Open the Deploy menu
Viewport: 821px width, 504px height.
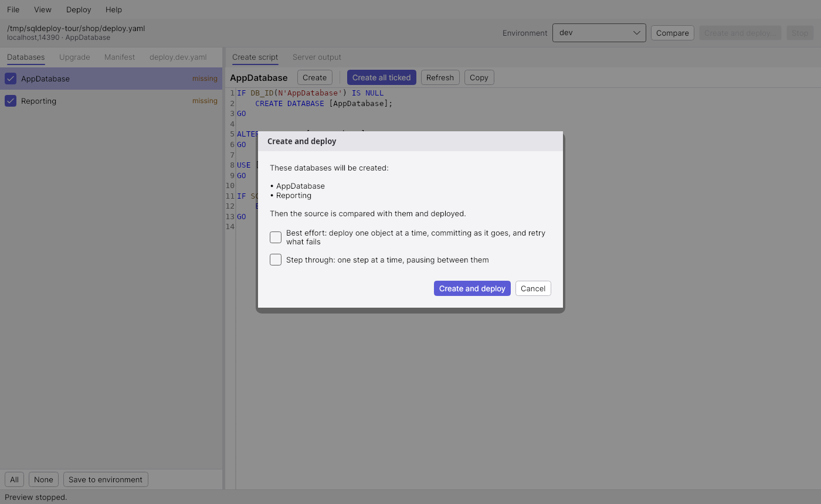click(79, 9)
